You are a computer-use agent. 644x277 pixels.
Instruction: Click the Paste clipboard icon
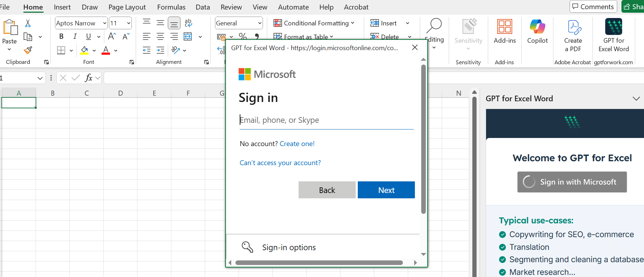pyautogui.click(x=10, y=27)
